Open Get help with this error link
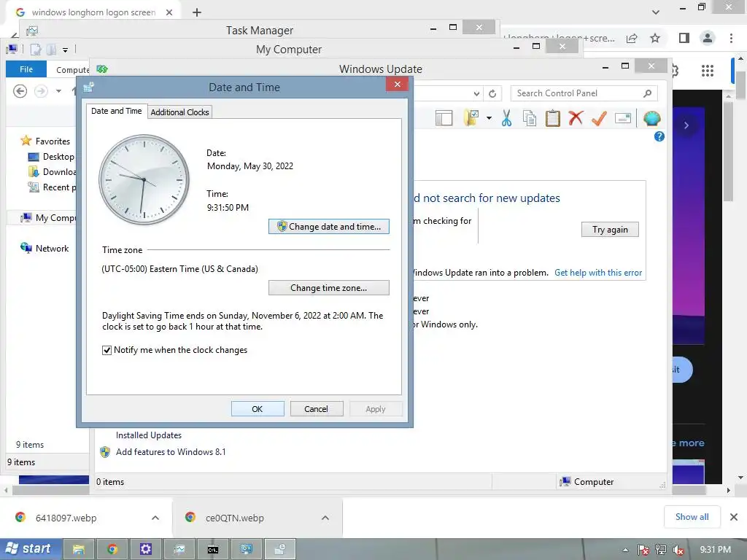 (x=598, y=273)
